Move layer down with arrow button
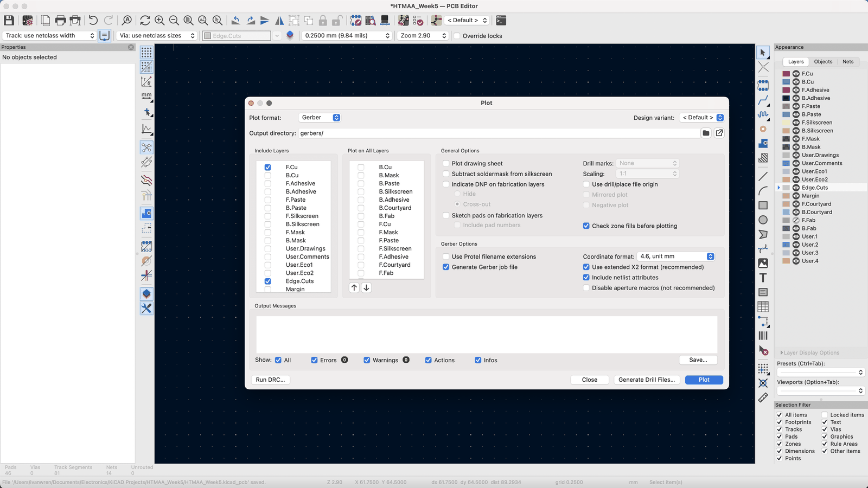 (x=366, y=288)
